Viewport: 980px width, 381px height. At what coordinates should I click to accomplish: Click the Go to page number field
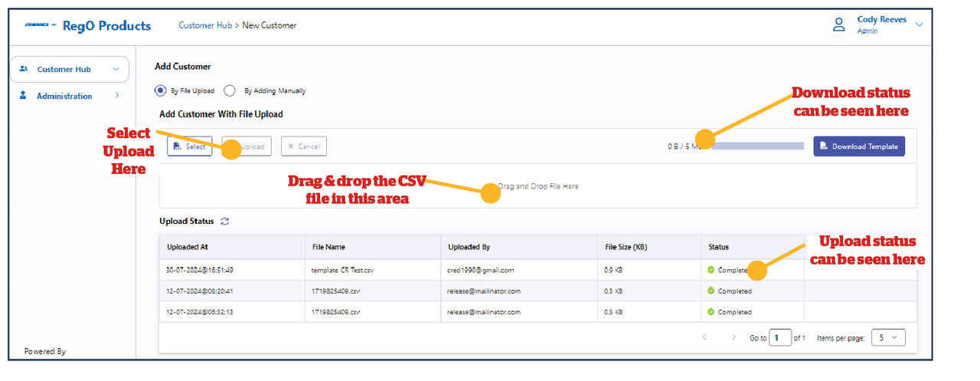[x=779, y=337]
